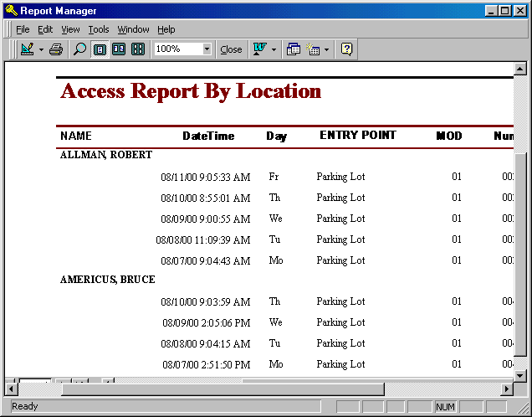Click the OfficeLinks Word icon

tap(259, 49)
